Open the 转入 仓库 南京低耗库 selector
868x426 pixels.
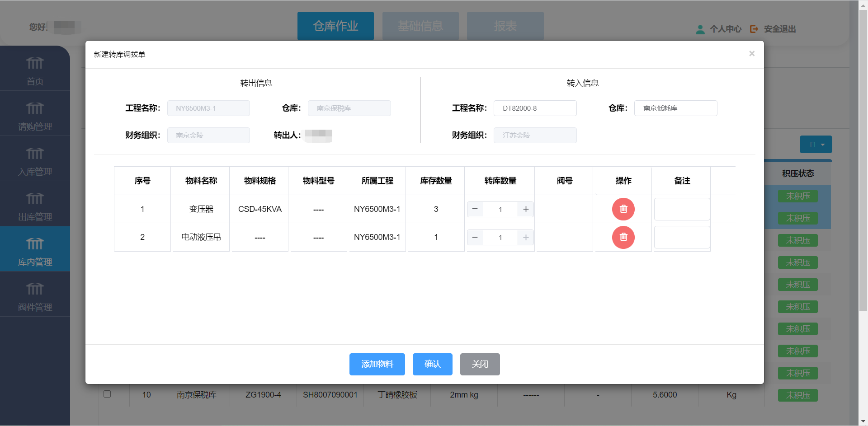point(675,108)
